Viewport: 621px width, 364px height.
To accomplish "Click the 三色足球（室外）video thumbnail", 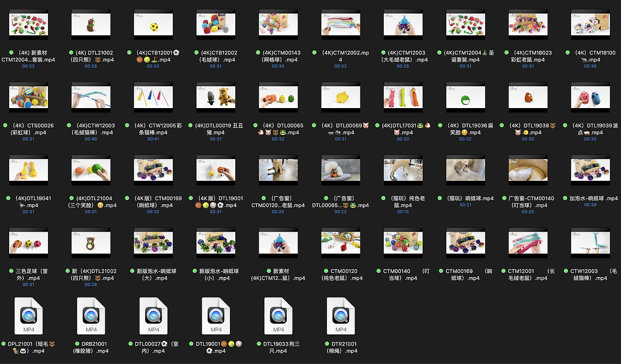I will [x=29, y=242].
